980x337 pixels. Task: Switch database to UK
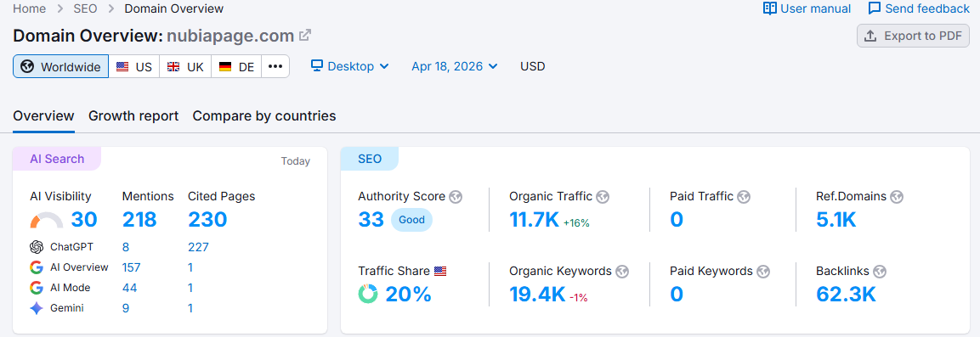pos(185,66)
